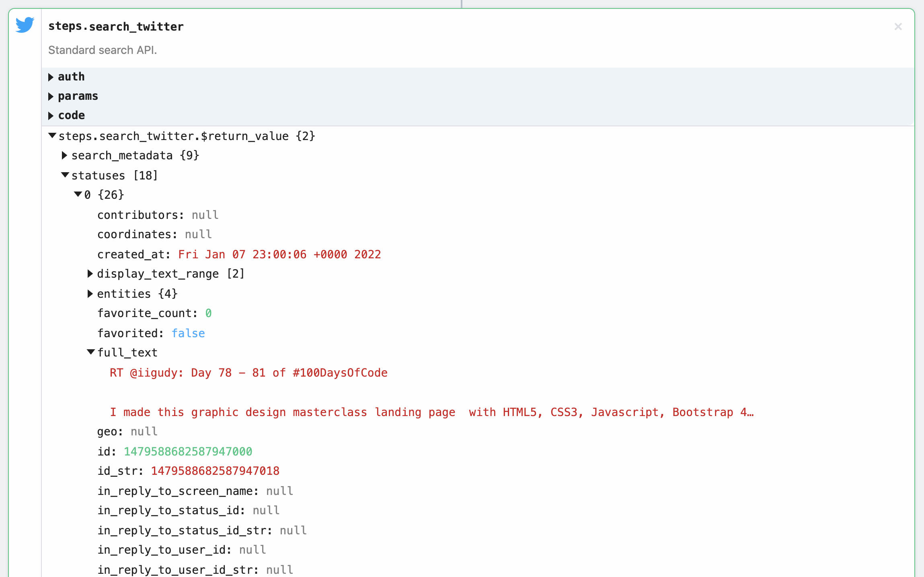The height and width of the screenshot is (577, 924).
Task: Select the created_at date value
Action: tap(279, 254)
